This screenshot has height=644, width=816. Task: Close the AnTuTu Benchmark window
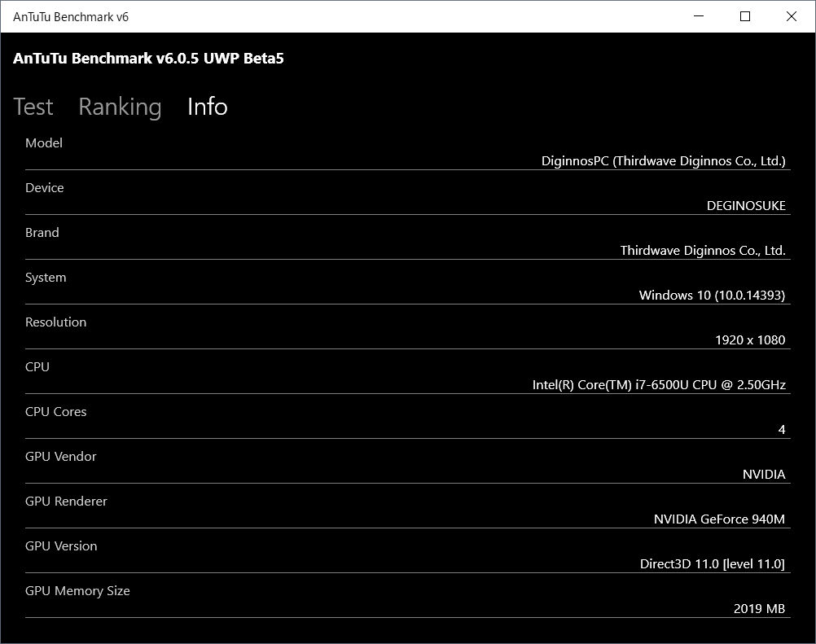pos(791,16)
